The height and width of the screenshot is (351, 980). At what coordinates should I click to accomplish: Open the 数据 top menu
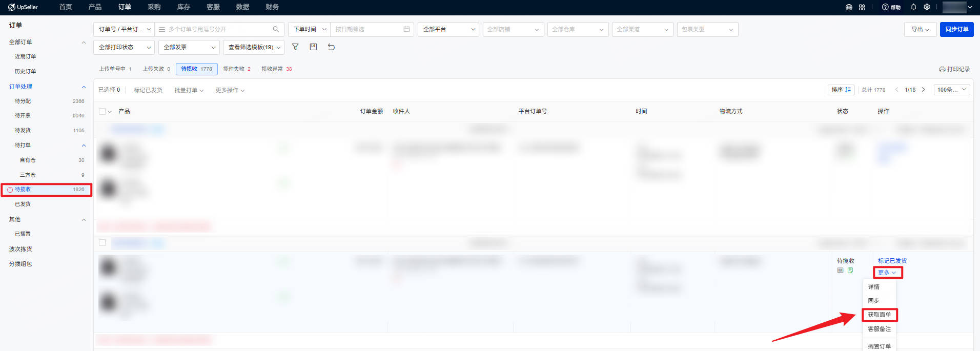click(x=242, y=7)
